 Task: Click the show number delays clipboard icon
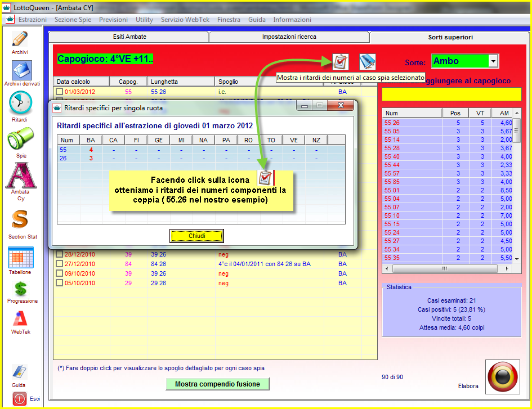pyautogui.click(x=340, y=62)
